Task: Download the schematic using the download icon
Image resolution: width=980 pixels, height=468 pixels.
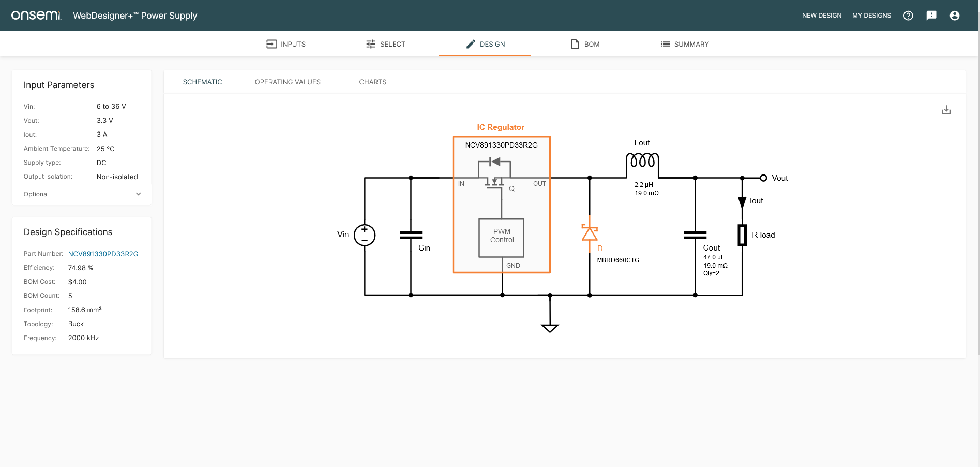Action: point(946,110)
